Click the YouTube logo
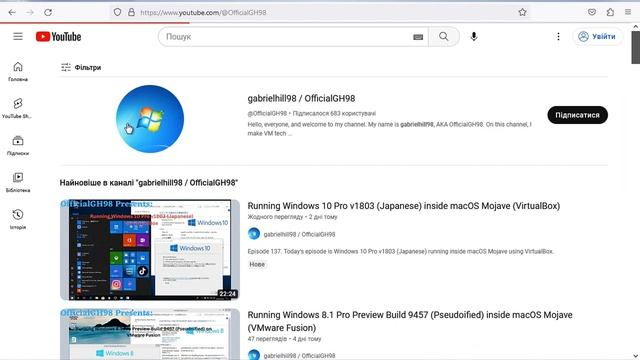This screenshot has width=640, height=360. pos(58,37)
